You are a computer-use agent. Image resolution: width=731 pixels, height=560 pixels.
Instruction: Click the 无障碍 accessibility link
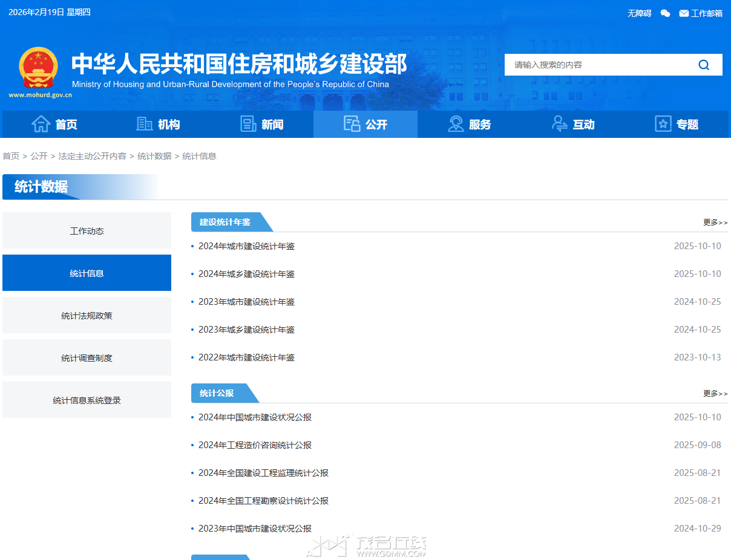pyautogui.click(x=639, y=13)
